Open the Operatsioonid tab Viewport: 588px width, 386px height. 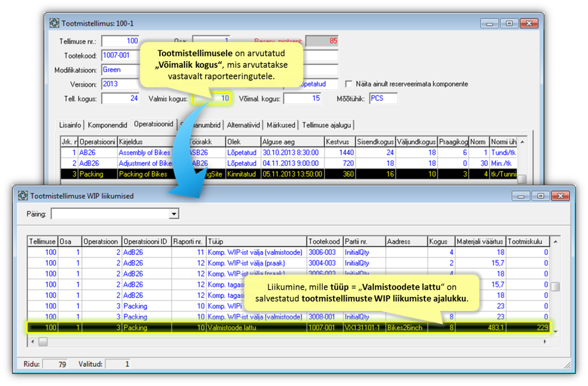click(153, 124)
